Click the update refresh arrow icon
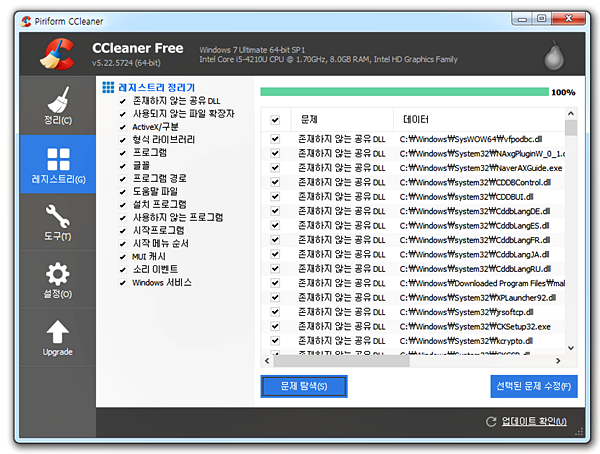Screen dimensions: 600x454 [x=491, y=421]
